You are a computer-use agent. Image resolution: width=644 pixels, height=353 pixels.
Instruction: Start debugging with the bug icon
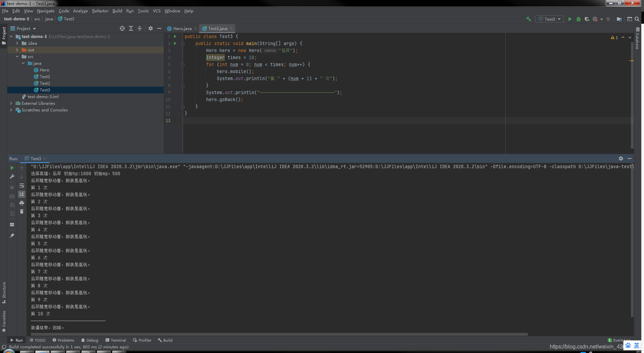tap(579, 19)
